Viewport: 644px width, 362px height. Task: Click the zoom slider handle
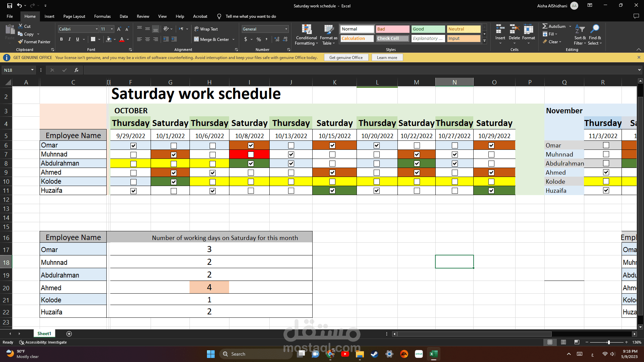tap(608, 342)
